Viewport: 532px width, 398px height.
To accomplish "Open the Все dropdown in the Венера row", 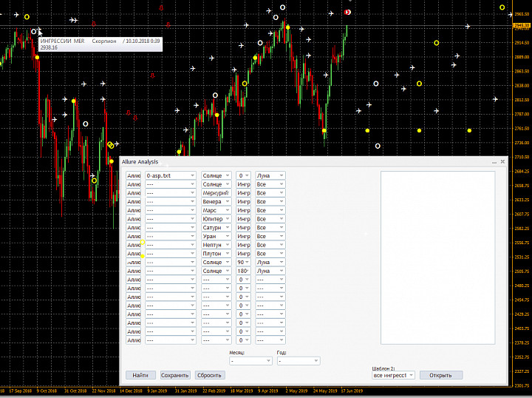I will pyautogui.click(x=270, y=202).
